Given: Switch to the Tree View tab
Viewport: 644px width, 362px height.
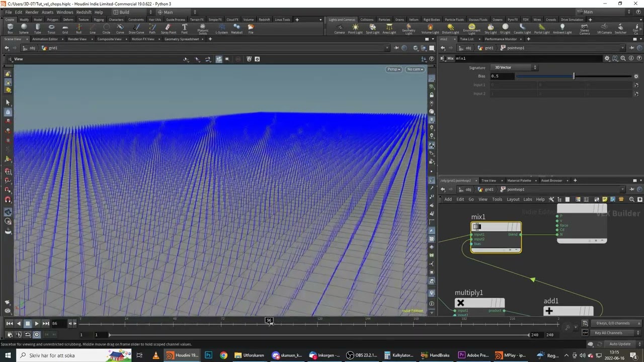Looking at the screenshot, I should pos(489,180).
